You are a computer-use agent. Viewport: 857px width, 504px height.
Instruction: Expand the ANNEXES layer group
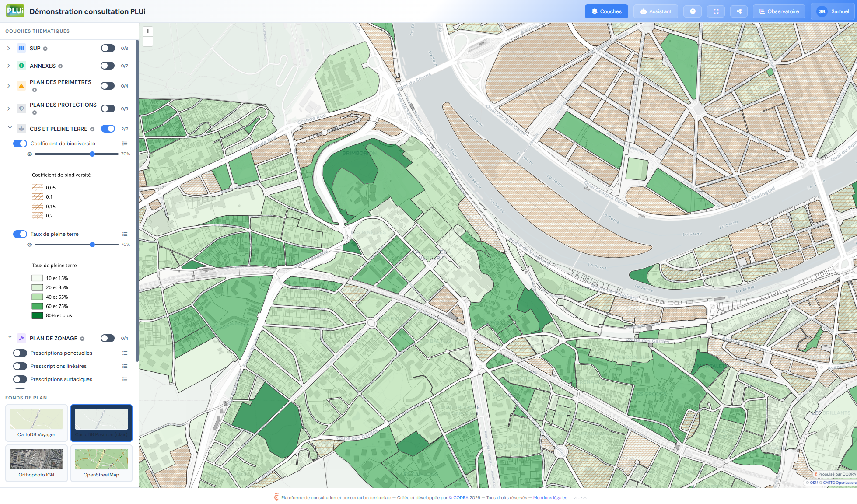tap(8, 66)
